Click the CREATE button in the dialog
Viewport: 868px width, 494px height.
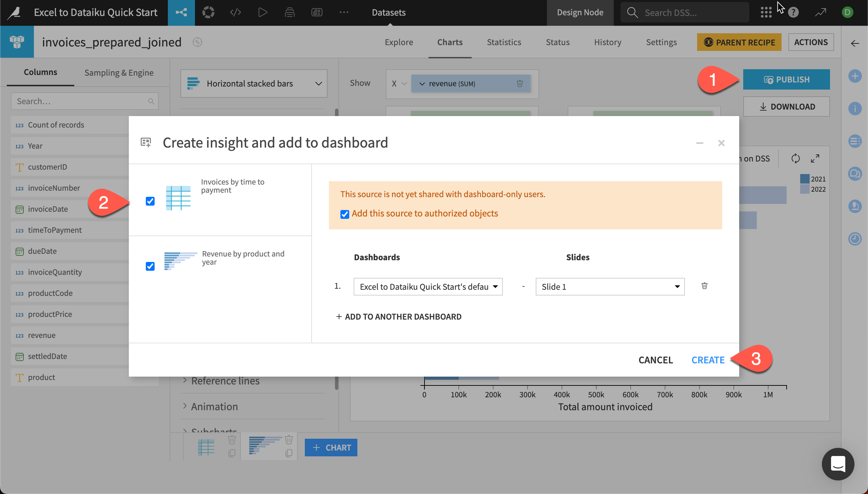(x=708, y=359)
